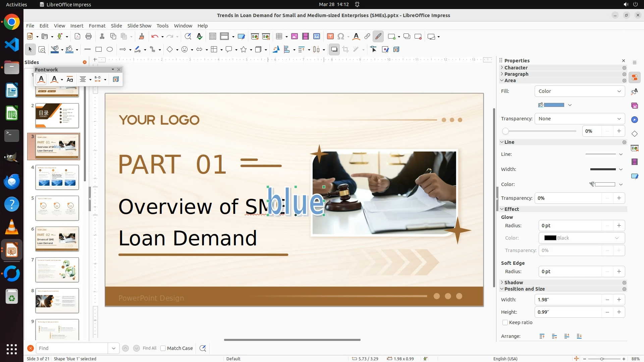
Task: Toggle the Display Grid button
Action: click(x=213, y=37)
